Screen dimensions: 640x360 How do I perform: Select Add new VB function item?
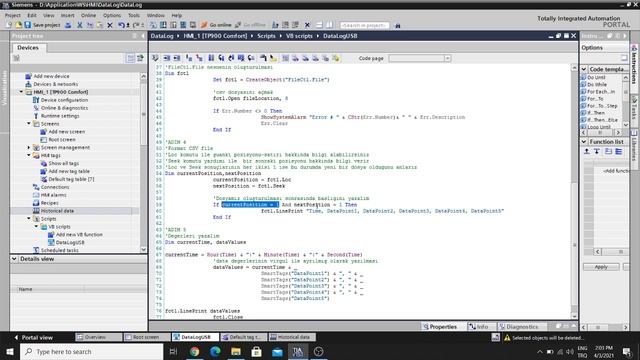coord(79,234)
